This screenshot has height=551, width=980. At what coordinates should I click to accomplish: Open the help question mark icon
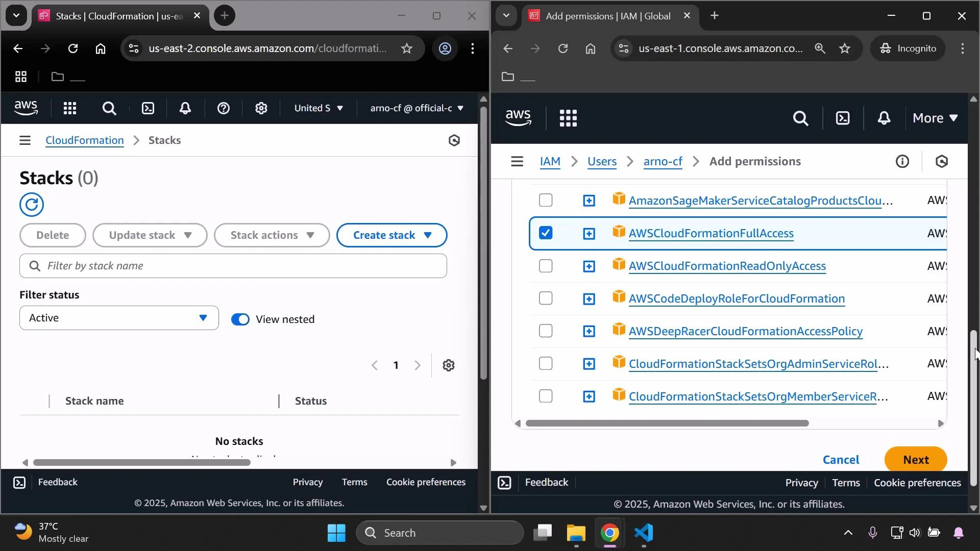pyautogui.click(x=224, y=108)
